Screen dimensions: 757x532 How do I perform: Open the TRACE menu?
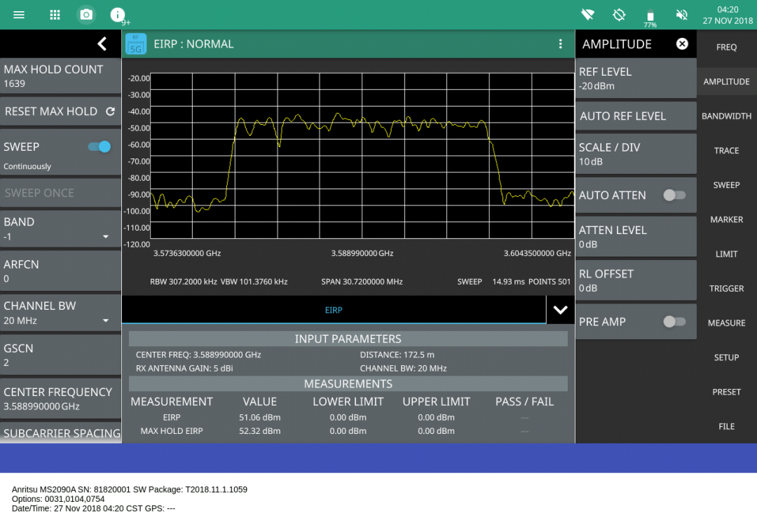(726, 151)
